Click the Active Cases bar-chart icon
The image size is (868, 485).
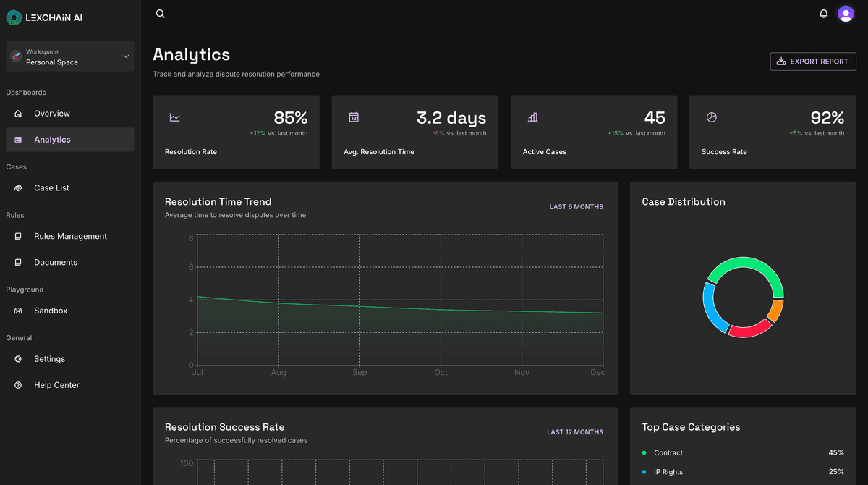pos(532,117)
